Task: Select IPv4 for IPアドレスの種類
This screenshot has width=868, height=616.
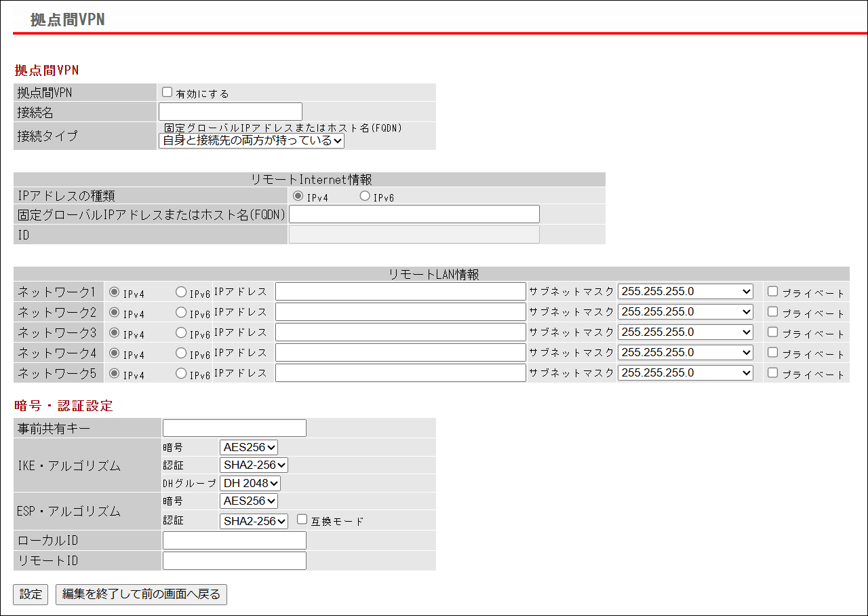Action: [298, 196]
